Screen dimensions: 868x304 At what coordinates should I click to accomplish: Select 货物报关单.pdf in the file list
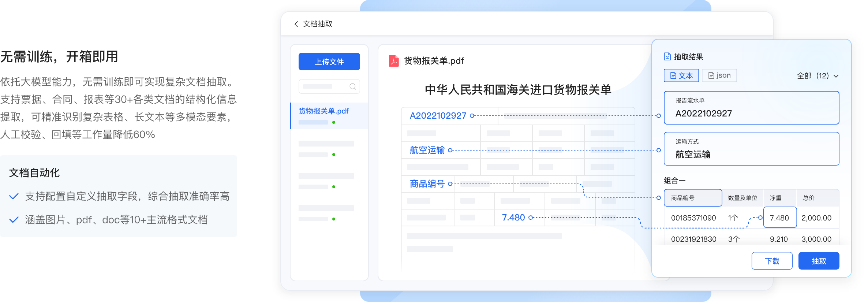(329, 116)
